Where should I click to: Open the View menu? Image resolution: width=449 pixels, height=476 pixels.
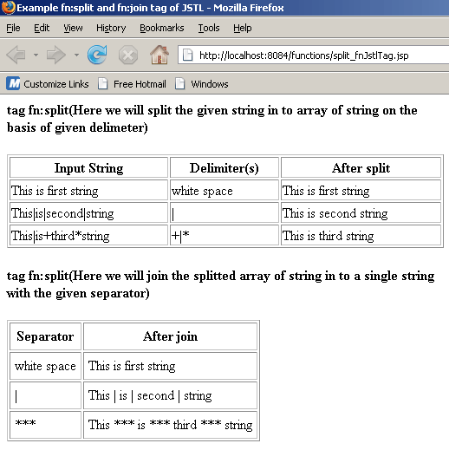click(x=73, y=28)
